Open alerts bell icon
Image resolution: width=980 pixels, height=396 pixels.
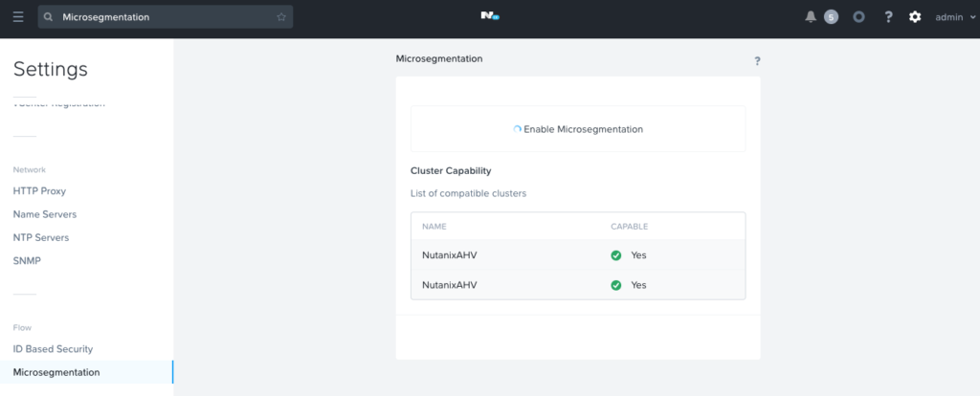(x=811, y=17)
